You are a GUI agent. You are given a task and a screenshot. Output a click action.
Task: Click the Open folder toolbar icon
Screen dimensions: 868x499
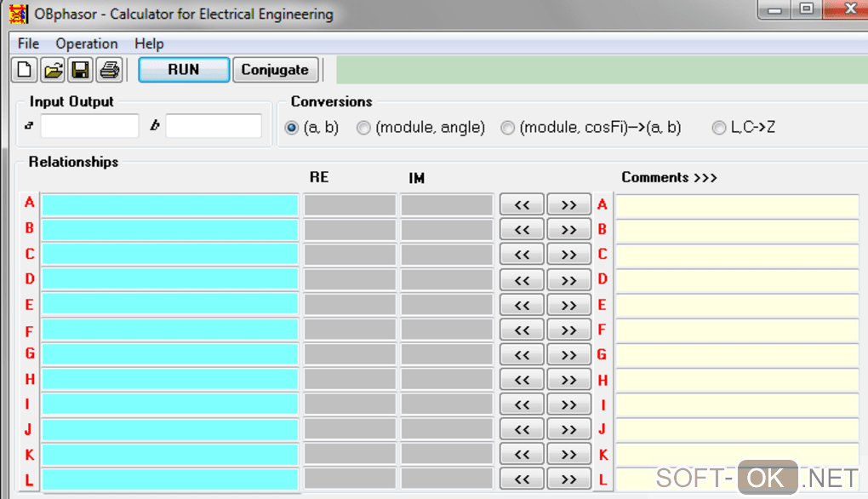pyautogui.click(x=53, y=70)
